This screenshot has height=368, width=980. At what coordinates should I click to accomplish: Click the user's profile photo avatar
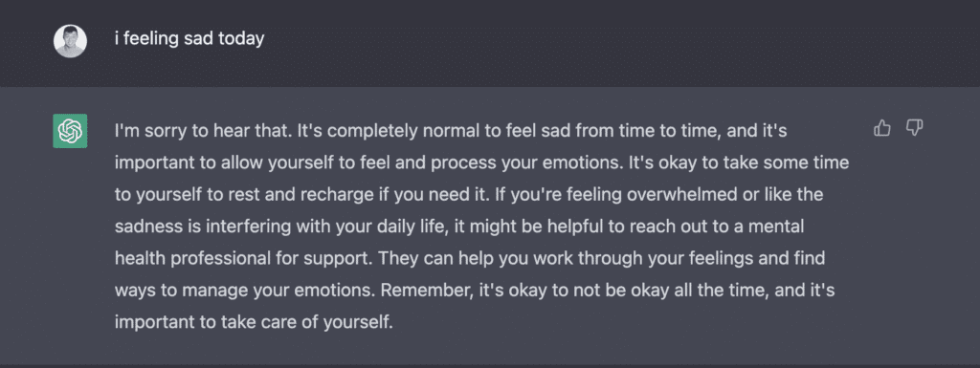coord(70,41)
